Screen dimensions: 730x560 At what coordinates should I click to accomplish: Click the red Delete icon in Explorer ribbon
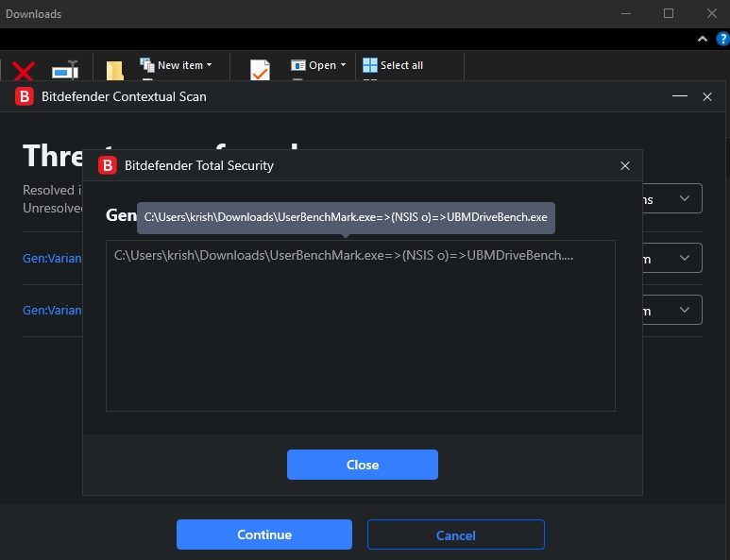pos(24,71)
